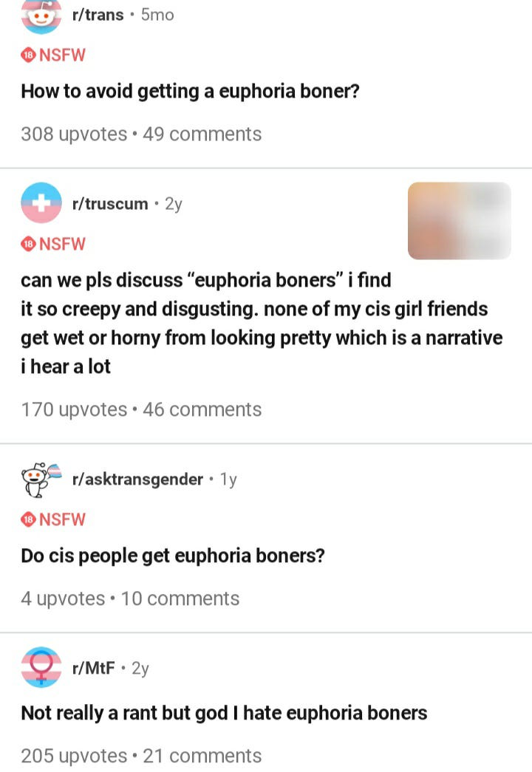Open post 'Do cis people get euphoria boners?'

[x=173, y=556]
